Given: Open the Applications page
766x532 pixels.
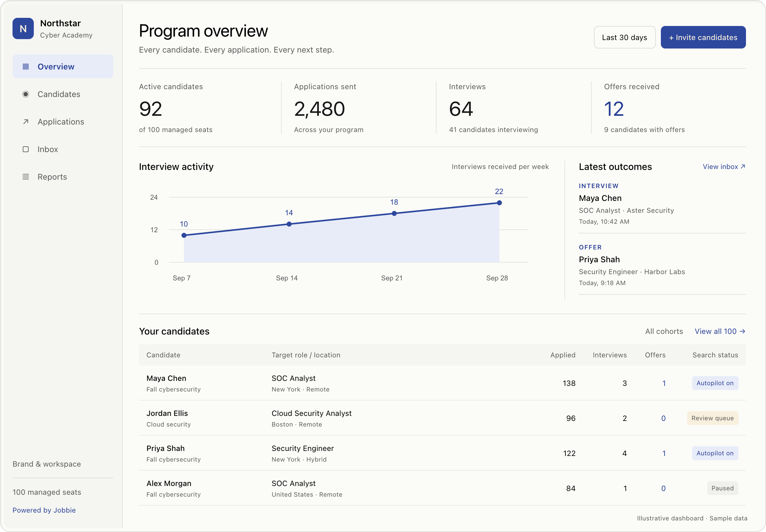Looking at the screenshot, I should tap(63, 122).
